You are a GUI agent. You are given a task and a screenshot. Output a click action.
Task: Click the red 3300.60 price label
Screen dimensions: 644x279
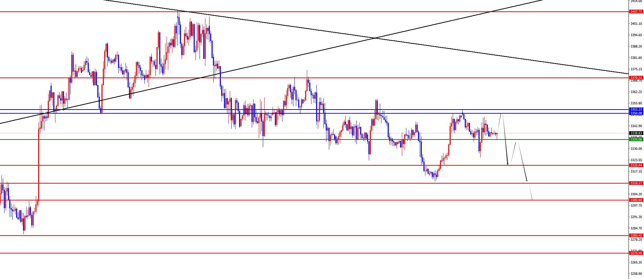coord(636,200)
